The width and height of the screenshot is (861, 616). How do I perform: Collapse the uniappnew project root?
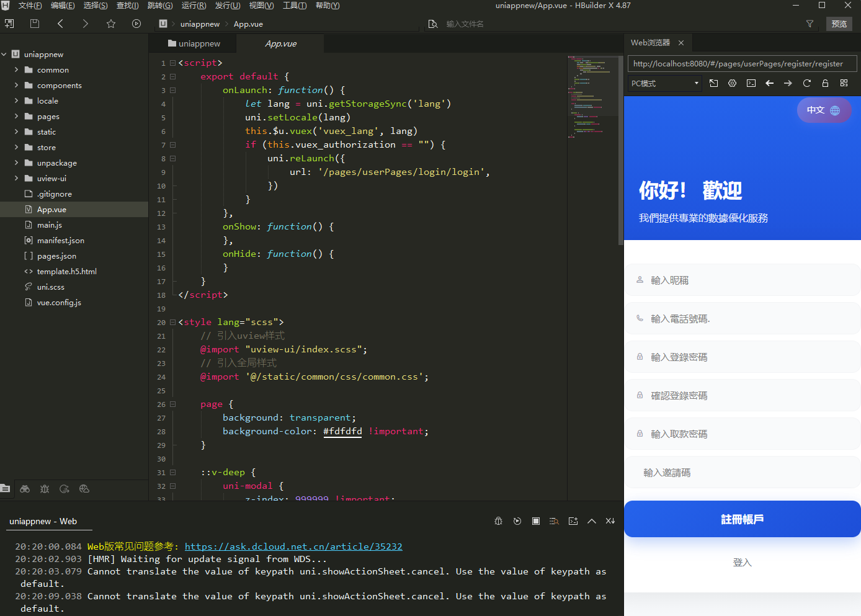click(x=4, y=55)
